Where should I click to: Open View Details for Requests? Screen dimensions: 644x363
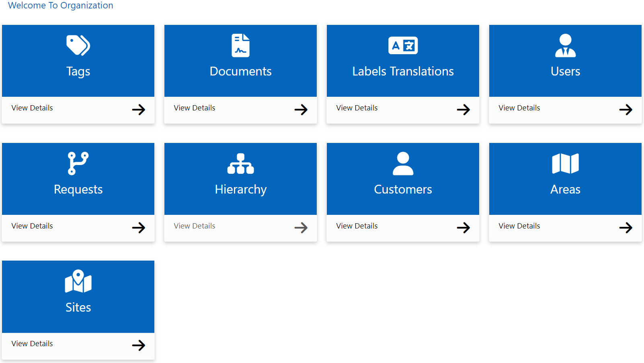[x=32, y=226]
